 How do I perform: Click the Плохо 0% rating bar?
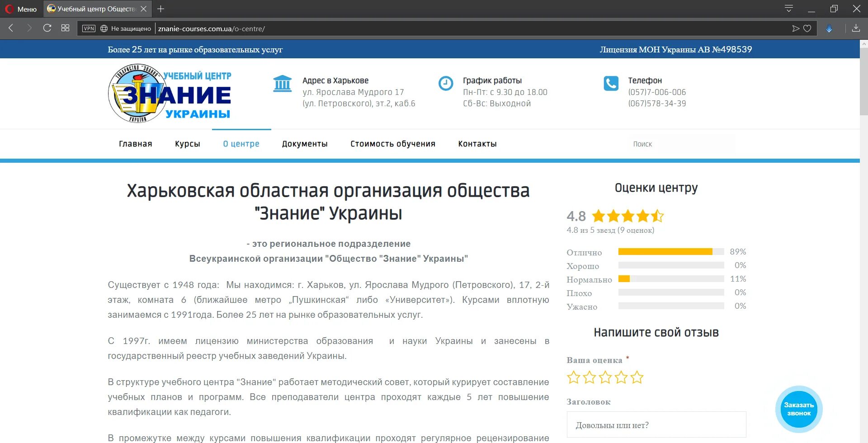[x=671, y=292]
